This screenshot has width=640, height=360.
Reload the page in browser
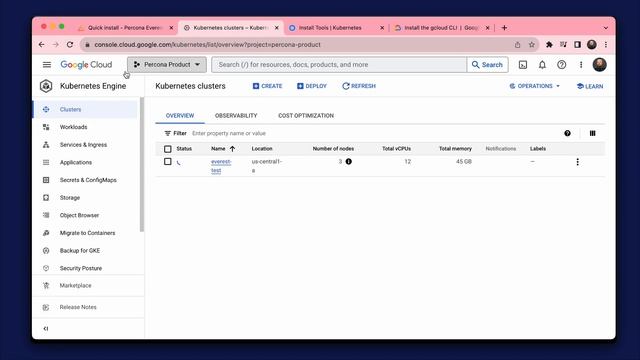pyautogui.click(x=70, y=45)
